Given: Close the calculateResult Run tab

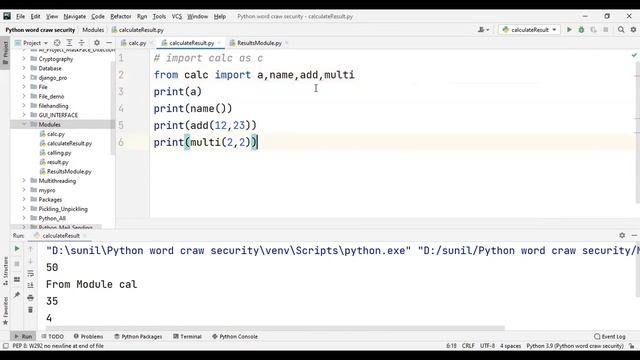Looking at the screenshot, I should coord(85,236).
